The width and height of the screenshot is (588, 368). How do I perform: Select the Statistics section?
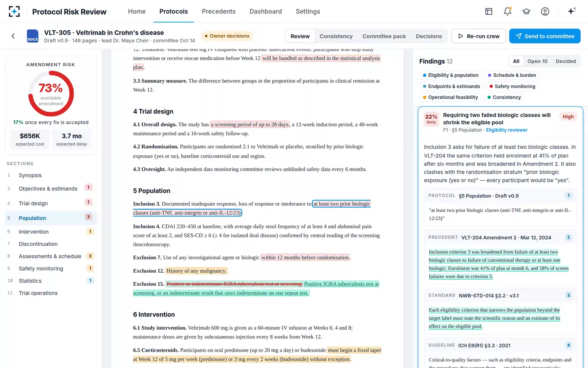51,281
